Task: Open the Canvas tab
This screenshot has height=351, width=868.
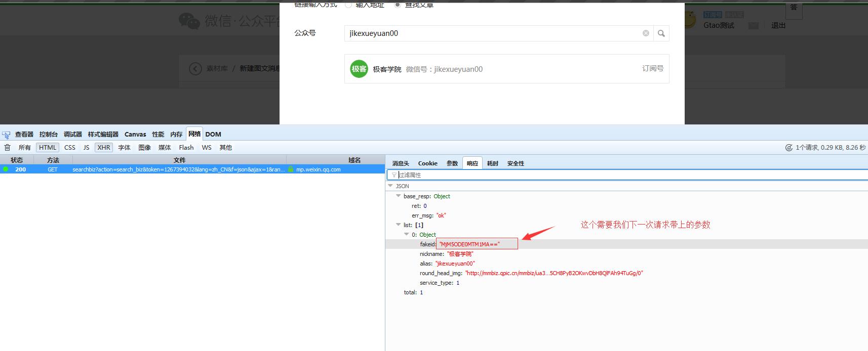Action: [x=135, y=135]
